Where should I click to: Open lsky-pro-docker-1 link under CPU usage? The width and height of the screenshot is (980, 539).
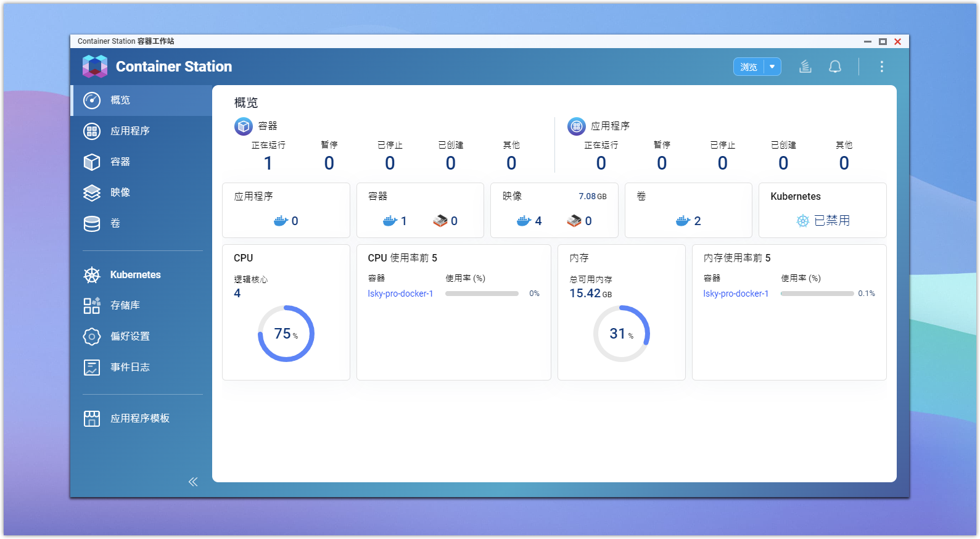point(400,294)
